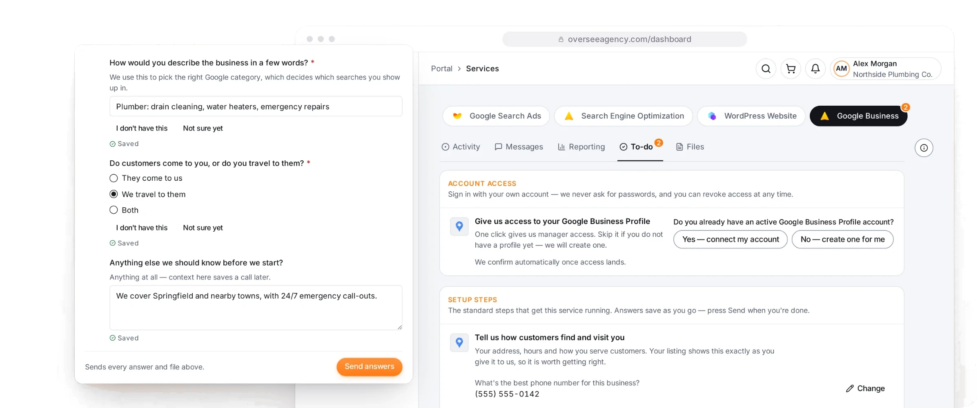Click the SETUP STEPS heading
Screen dimensions: 980x408
472,300
